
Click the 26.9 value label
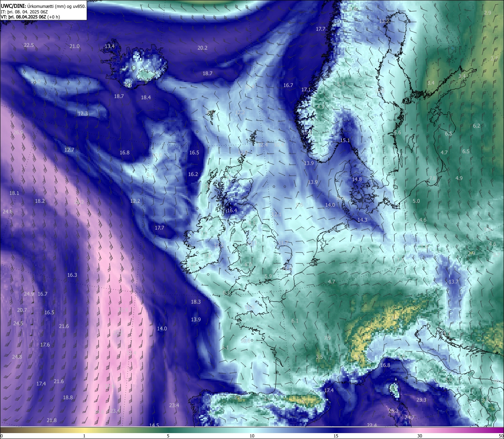(x=19, y=133)
